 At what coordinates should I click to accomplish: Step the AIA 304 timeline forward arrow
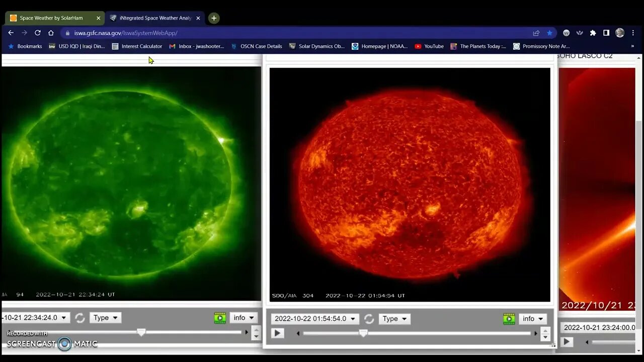coord(535,333)
